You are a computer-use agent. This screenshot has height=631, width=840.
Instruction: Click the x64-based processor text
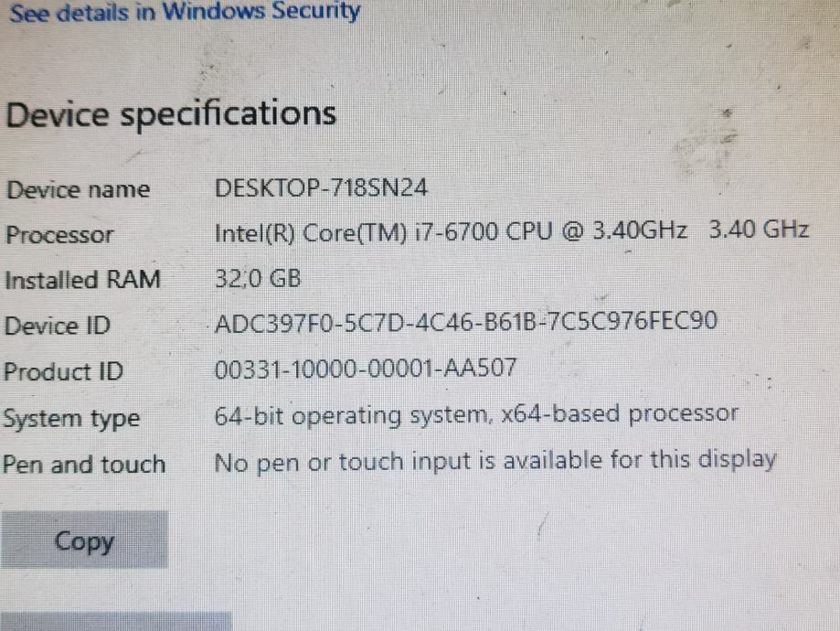[x=619, y=414]
